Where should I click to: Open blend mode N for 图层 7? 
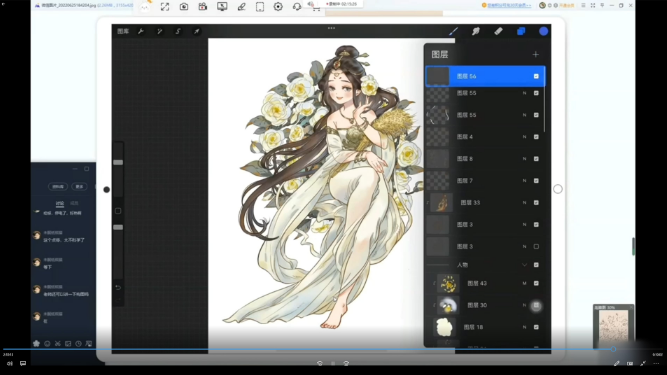coord(524,181)
